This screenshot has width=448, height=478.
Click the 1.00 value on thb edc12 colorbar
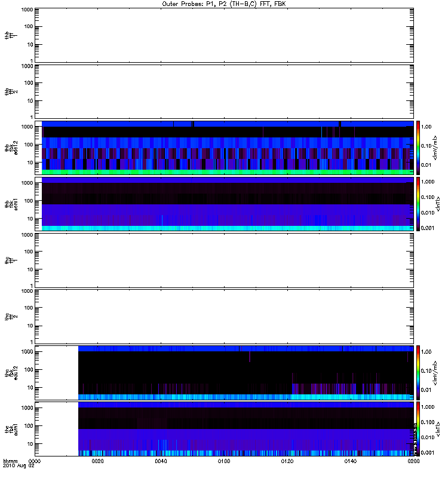click(426, 127)
